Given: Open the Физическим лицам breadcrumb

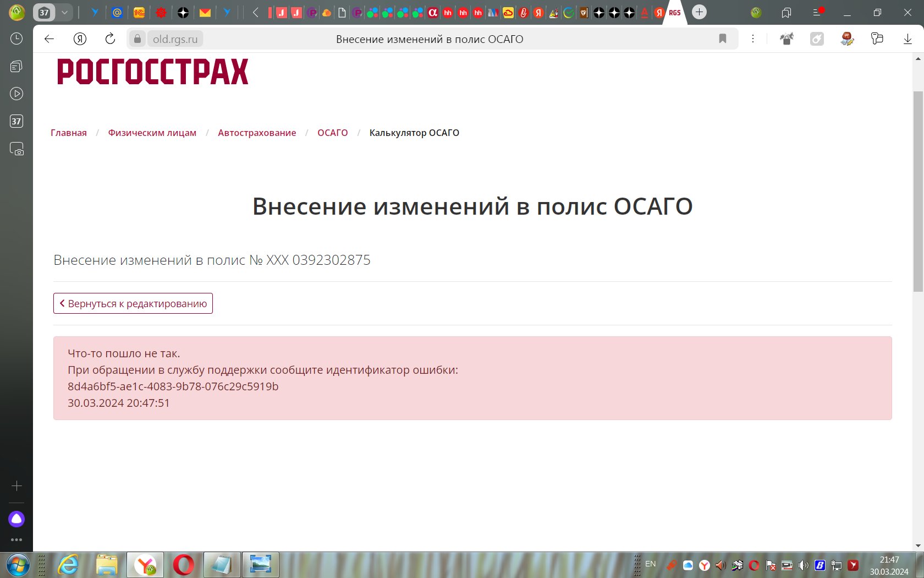Looking at the screenshot, I should pos(152,133).
